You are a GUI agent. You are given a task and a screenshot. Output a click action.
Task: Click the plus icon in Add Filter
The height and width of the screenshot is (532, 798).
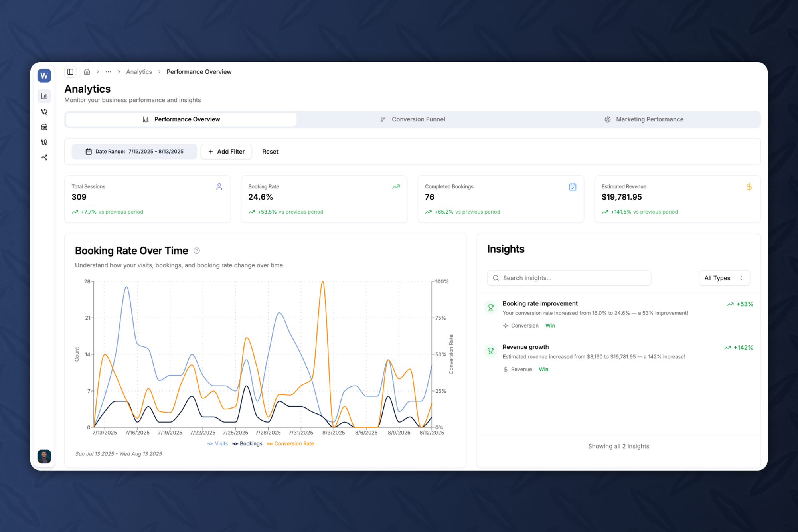click(211, 152)
